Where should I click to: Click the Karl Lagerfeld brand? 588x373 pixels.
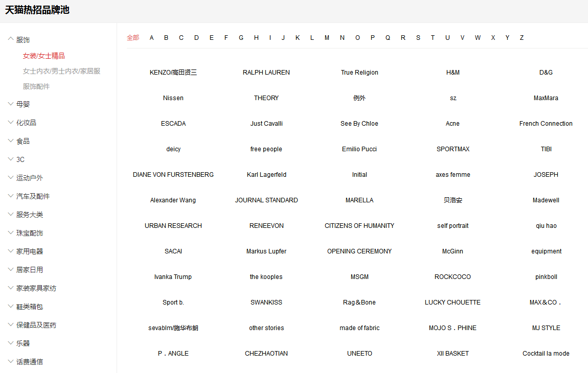[x=266, y=174]
